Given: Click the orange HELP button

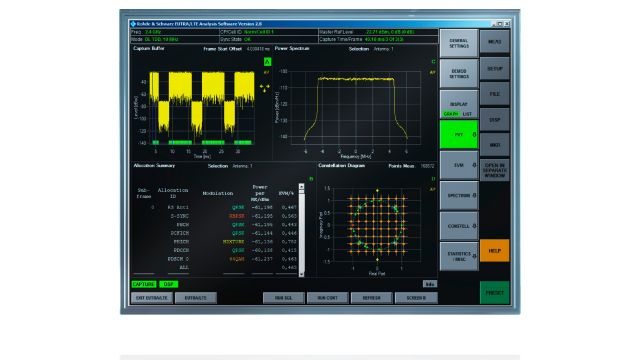Looking at the screenshot, I should (x=495, y=251).
